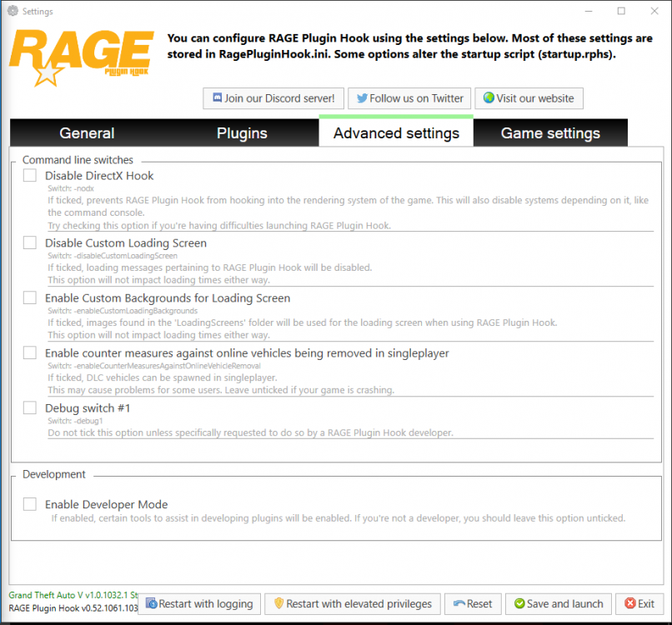Viewport: 672px width, 625px height.
Task: Click the 'Switch: -enableCustomLoadingBackgrounds' text
Action: click(x=123, y=311)
